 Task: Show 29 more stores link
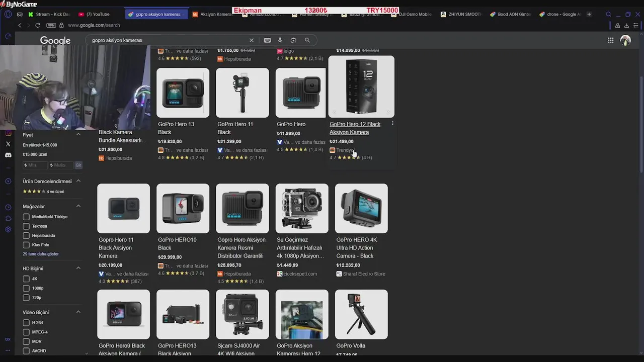pyautogui.click(x=41, y=254)
